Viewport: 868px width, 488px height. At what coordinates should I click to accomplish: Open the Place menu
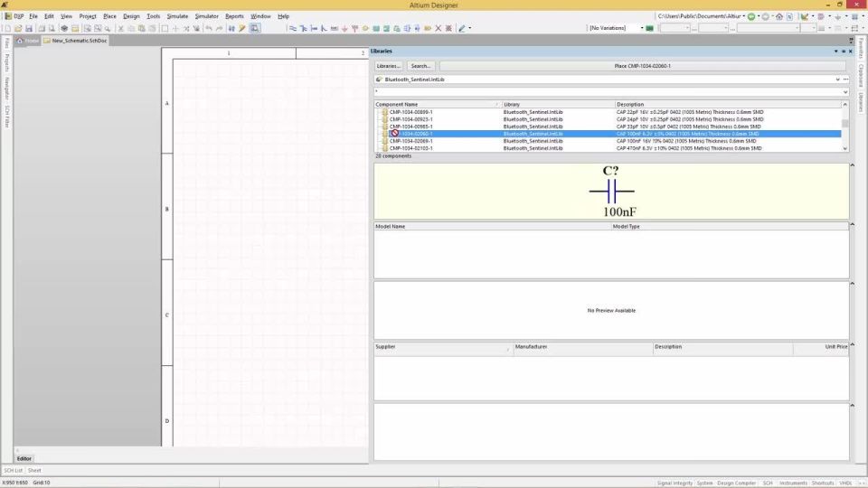point(109,16)
